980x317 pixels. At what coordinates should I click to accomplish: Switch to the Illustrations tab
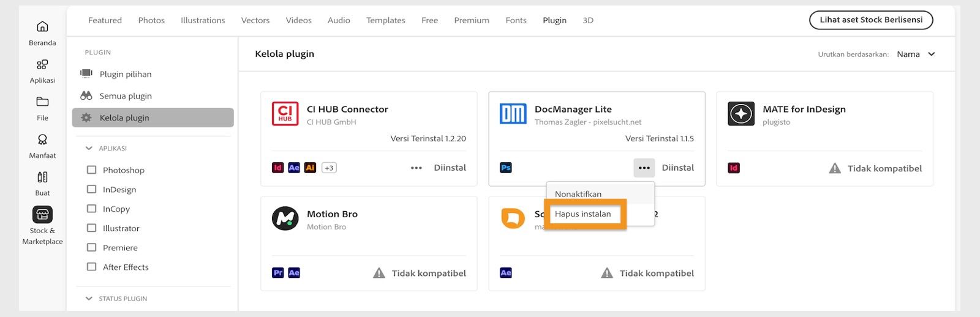(203, 20)
